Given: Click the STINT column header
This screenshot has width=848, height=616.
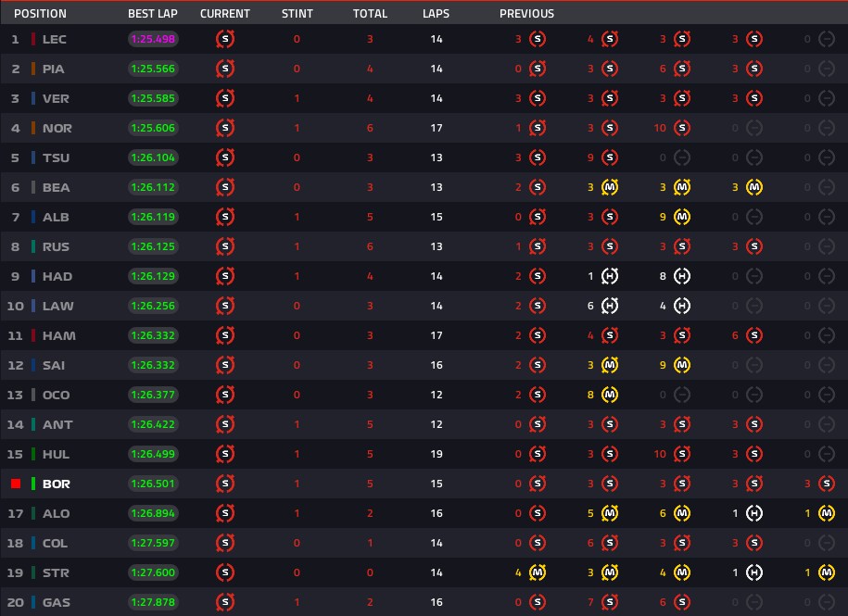Looking at the screenshot, I should [297, 14].
